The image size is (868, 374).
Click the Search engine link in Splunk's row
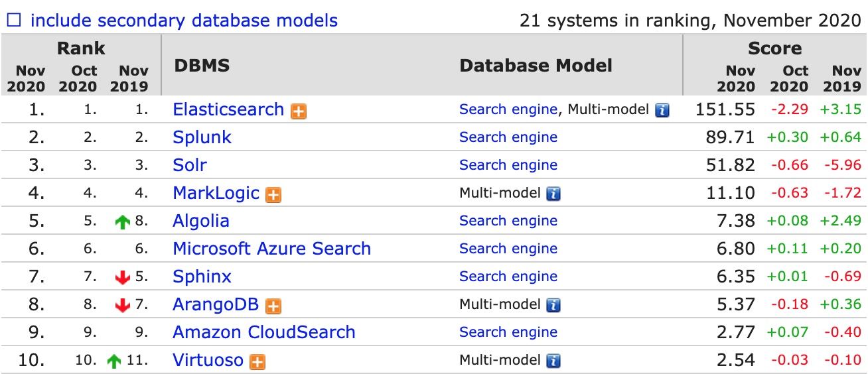[x=508, y=137]
